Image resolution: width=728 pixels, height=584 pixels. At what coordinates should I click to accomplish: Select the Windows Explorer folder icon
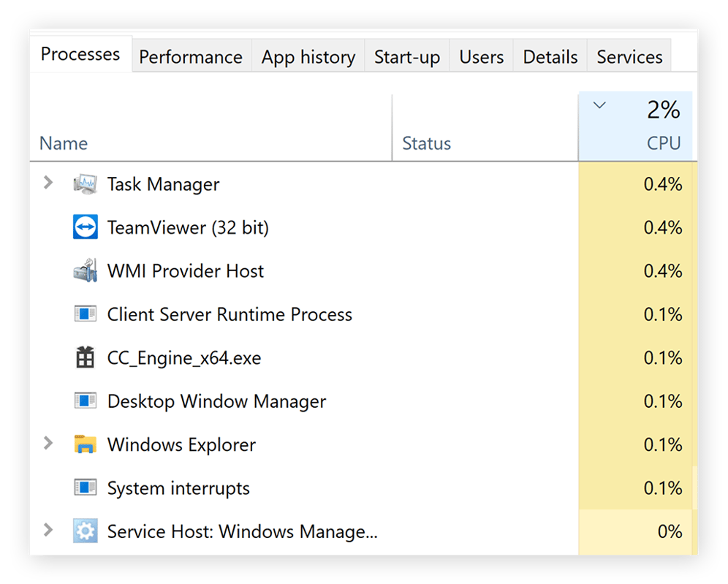[86, 444]
